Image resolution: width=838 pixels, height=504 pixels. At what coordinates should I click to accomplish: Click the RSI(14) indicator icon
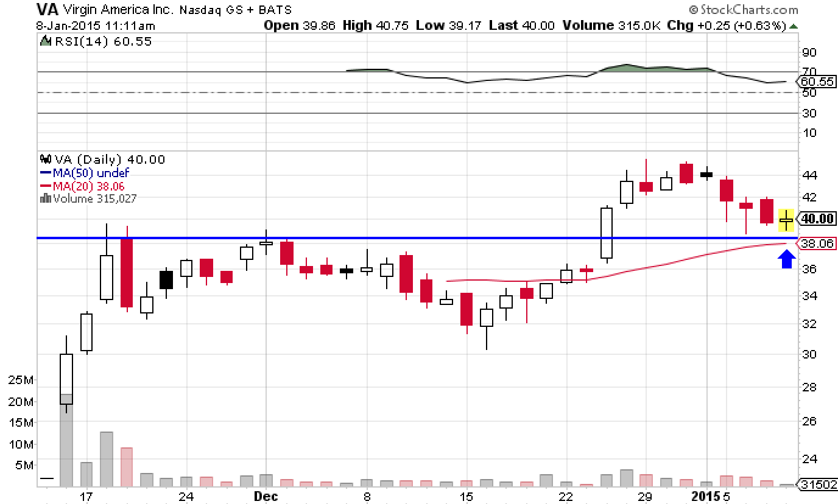tap(44, 41)
